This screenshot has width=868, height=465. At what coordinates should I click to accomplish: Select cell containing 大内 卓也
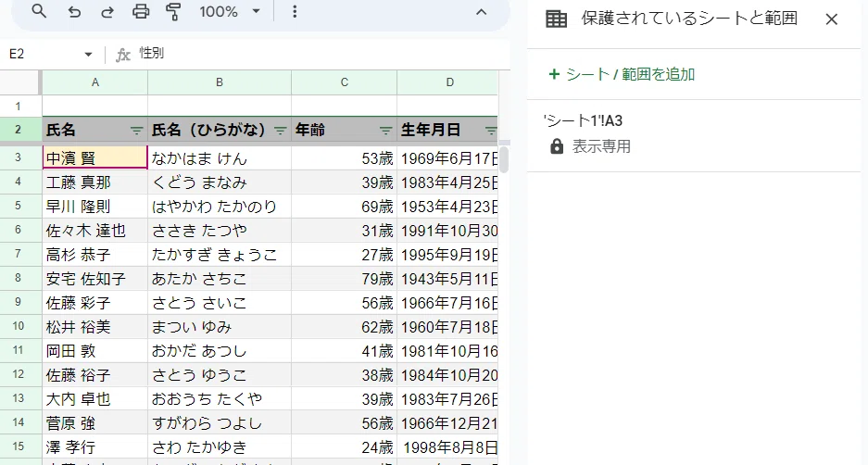pyautogui.click(x=95, y=399)
